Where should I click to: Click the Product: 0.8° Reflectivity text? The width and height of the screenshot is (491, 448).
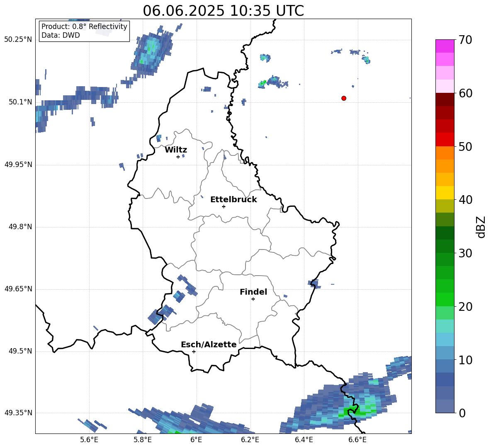pos(84,27)
